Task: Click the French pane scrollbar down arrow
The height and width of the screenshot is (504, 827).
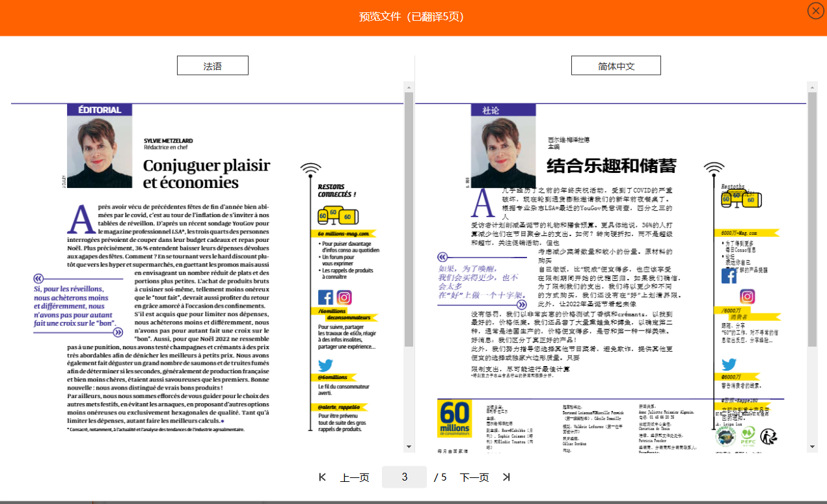Action: [409, 447]
